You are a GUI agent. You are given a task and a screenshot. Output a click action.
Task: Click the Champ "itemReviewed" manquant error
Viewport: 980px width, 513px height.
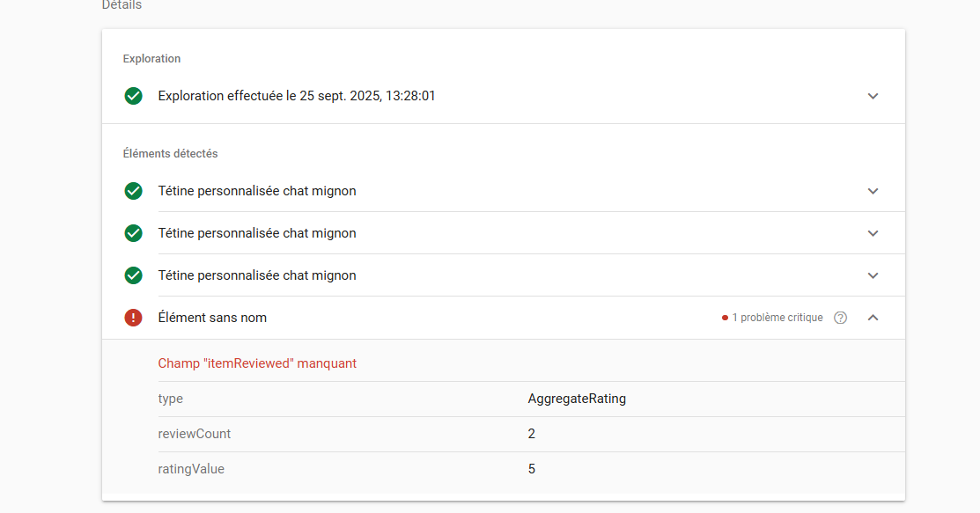257,363
